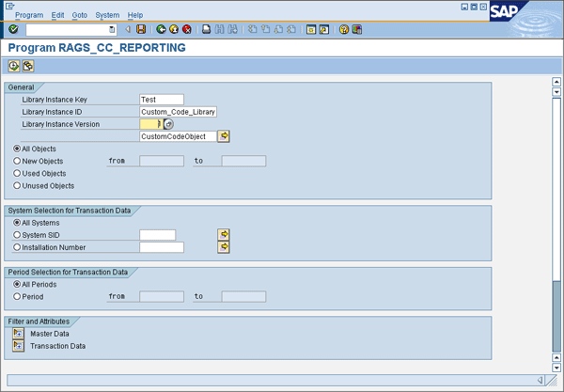Select the Period radio button

click(17, 296)
